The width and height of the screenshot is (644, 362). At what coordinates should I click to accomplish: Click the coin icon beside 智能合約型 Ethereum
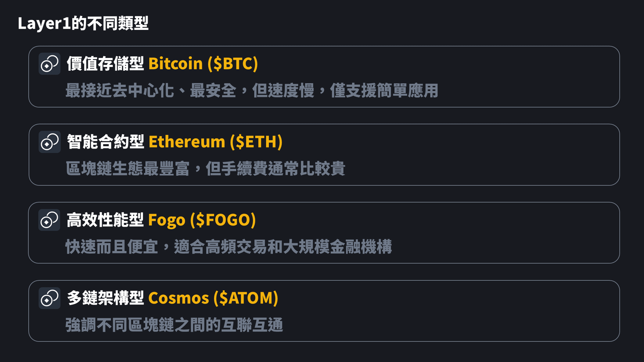click(49, 142)
